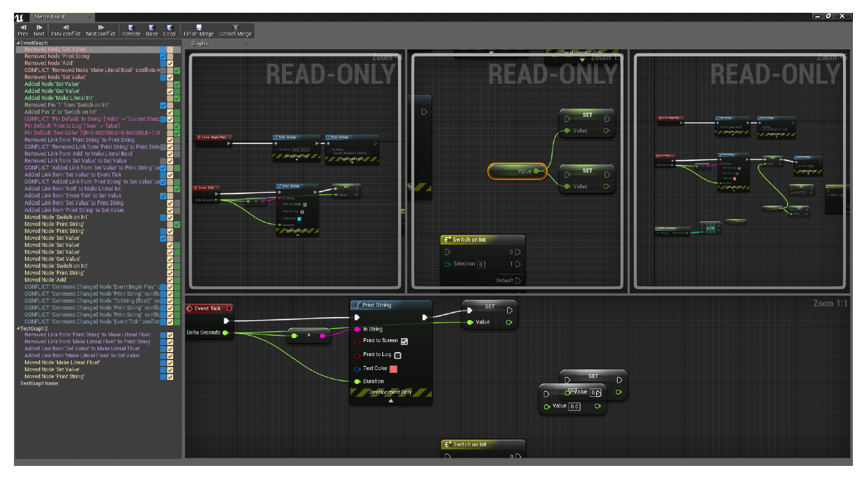Go to Next difference in toolbar

click(39, 30)
